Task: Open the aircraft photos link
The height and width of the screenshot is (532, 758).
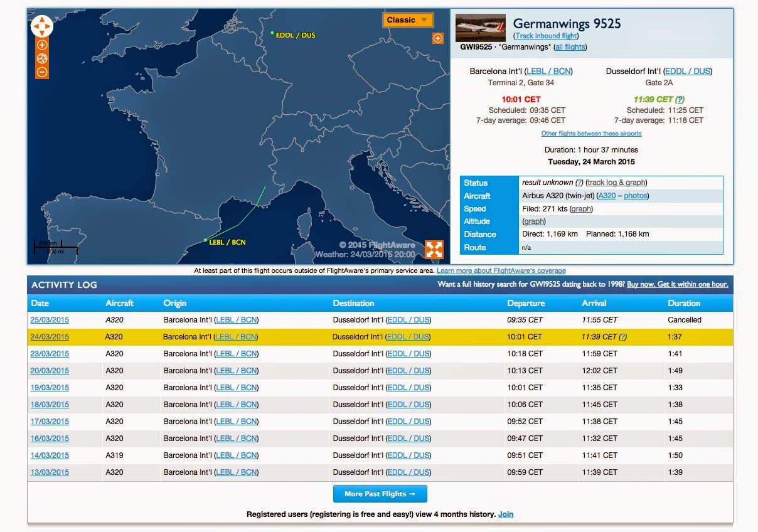Action: [636, 196]
